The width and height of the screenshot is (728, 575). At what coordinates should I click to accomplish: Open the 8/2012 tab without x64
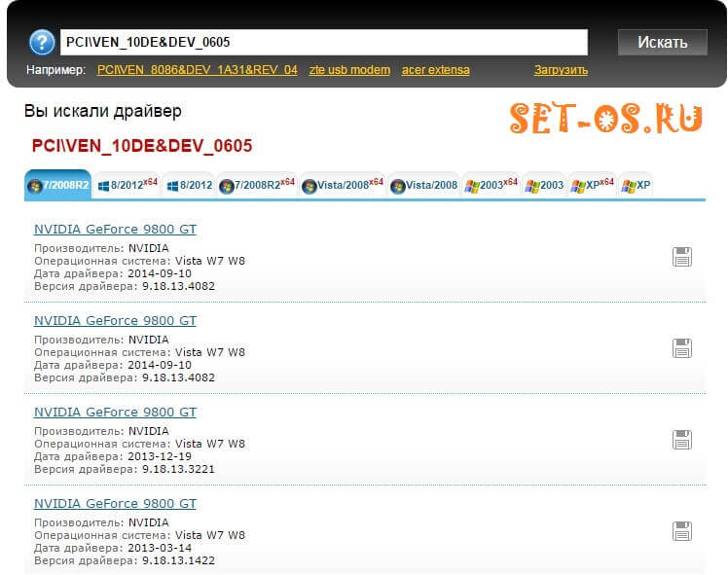(189, 185)
